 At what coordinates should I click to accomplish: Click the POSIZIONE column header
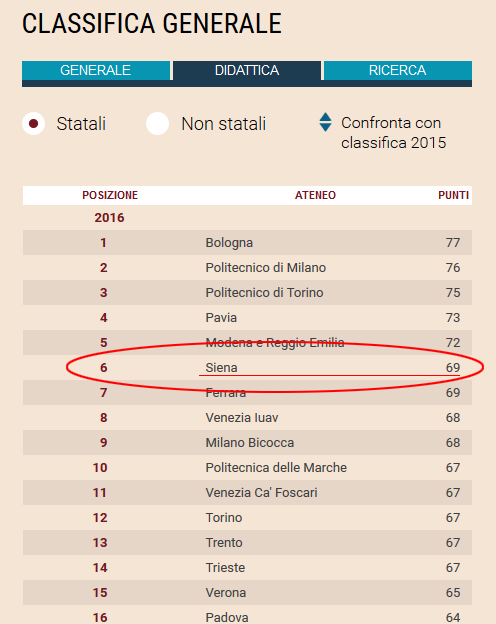pos(110,195)
